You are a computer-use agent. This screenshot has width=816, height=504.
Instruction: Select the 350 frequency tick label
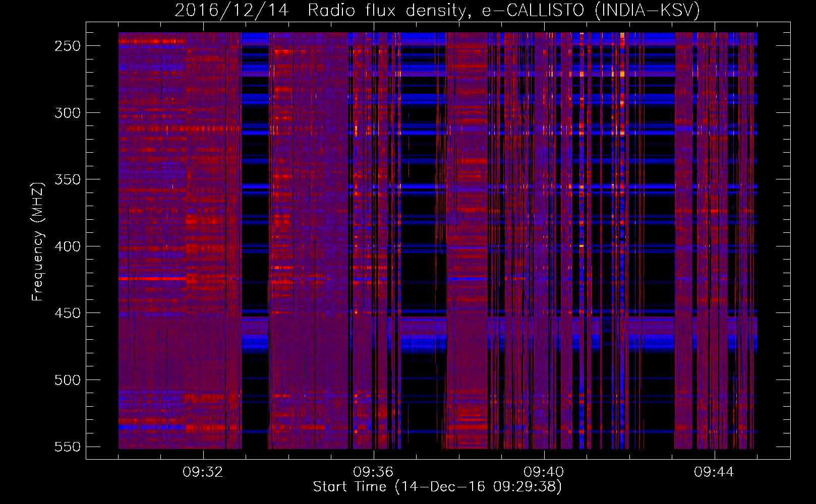click(x=68, y=179)
